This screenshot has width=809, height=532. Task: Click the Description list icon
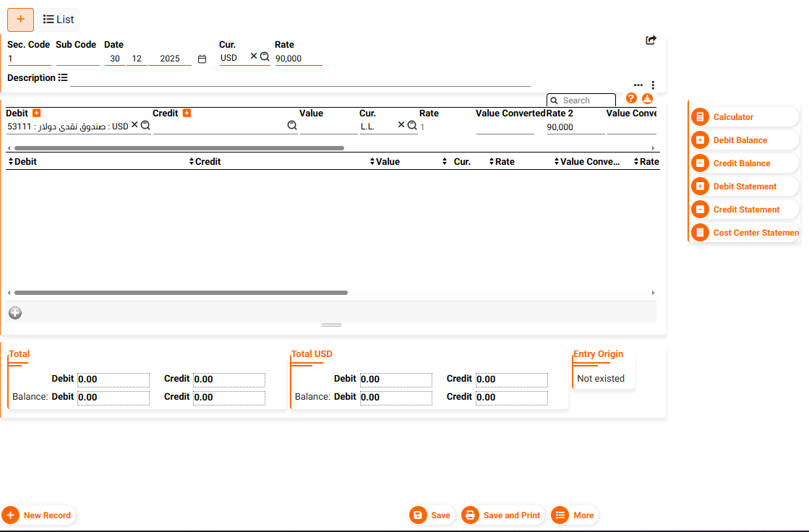tap(63, 77)
